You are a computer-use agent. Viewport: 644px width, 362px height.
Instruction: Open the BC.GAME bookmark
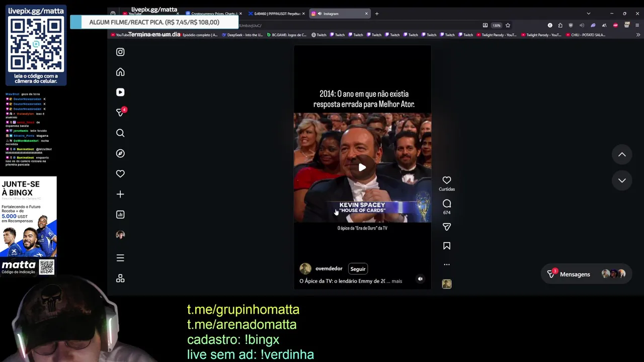(x=286, y=35)
